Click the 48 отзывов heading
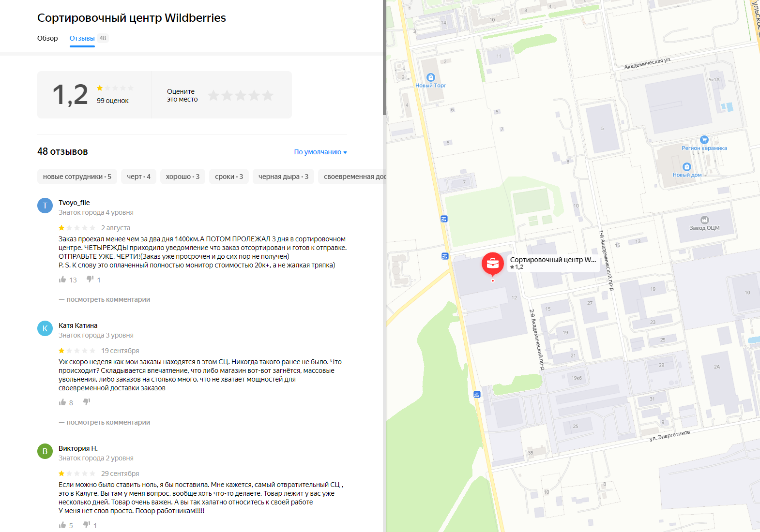760x532 pixels. click(62, 151)
